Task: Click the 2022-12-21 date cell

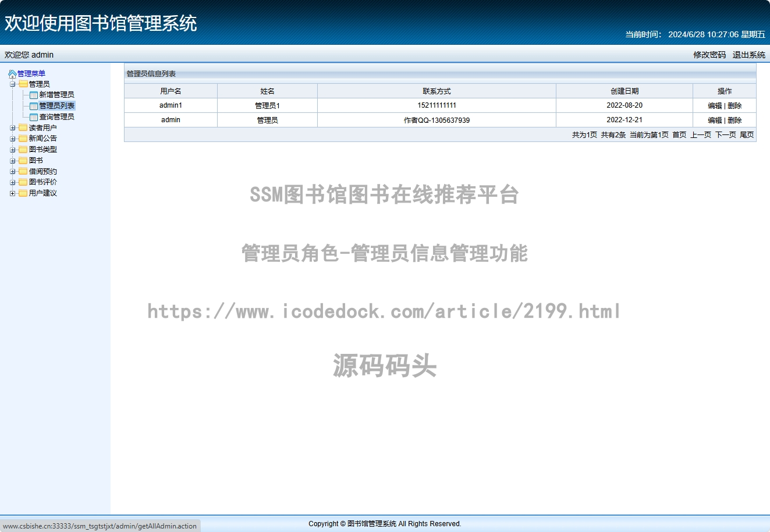Action: pos(624,120)
